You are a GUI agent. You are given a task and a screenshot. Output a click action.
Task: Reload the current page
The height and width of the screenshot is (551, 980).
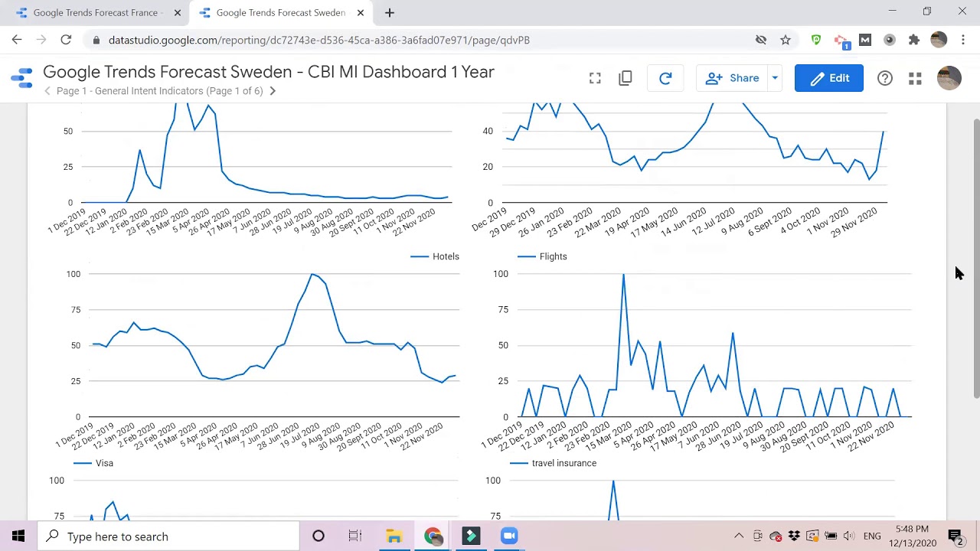click(66, 40)
